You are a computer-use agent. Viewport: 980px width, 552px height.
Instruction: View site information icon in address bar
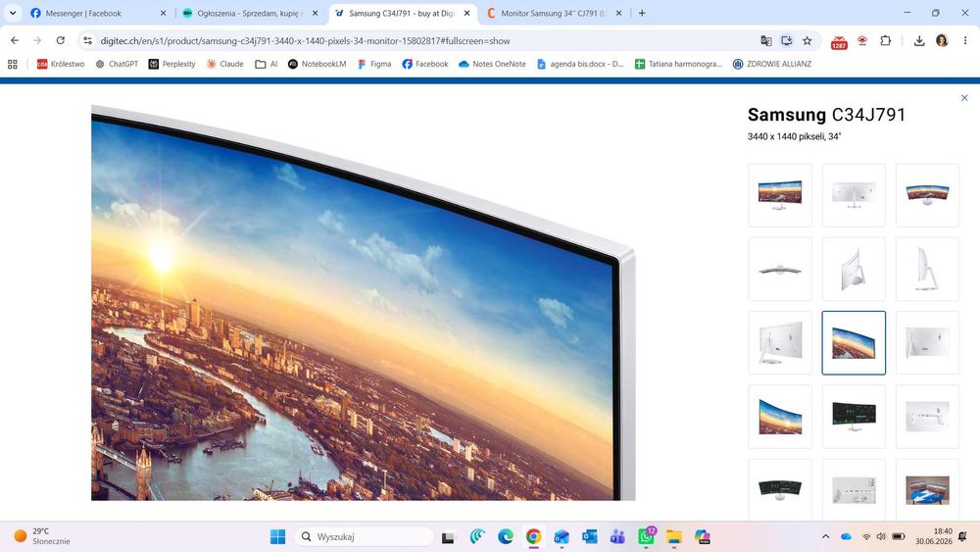click(87, 40)
